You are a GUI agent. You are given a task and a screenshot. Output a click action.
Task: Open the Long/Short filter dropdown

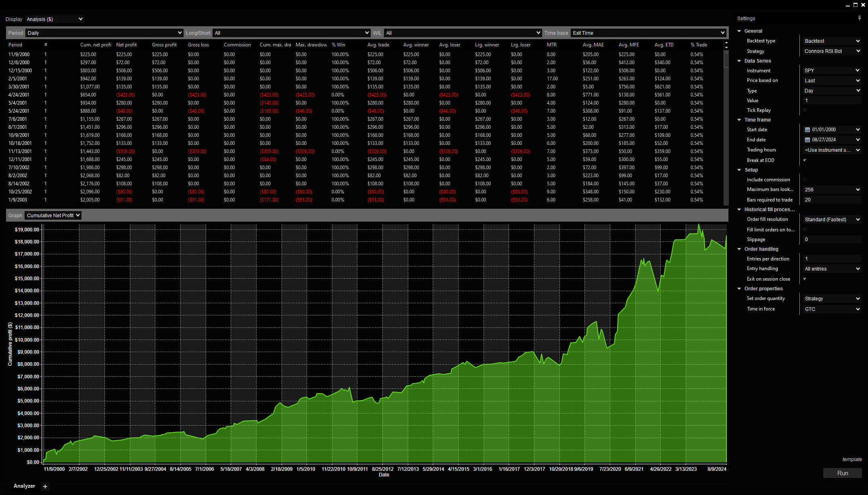[x=291, y=33]
